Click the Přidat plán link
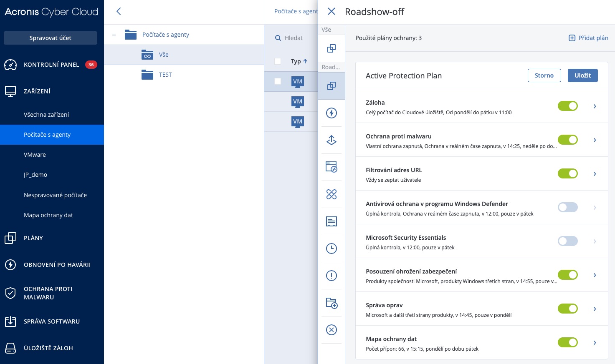The image size is (615, 364). pyautogui.click(x=593, y=38)
